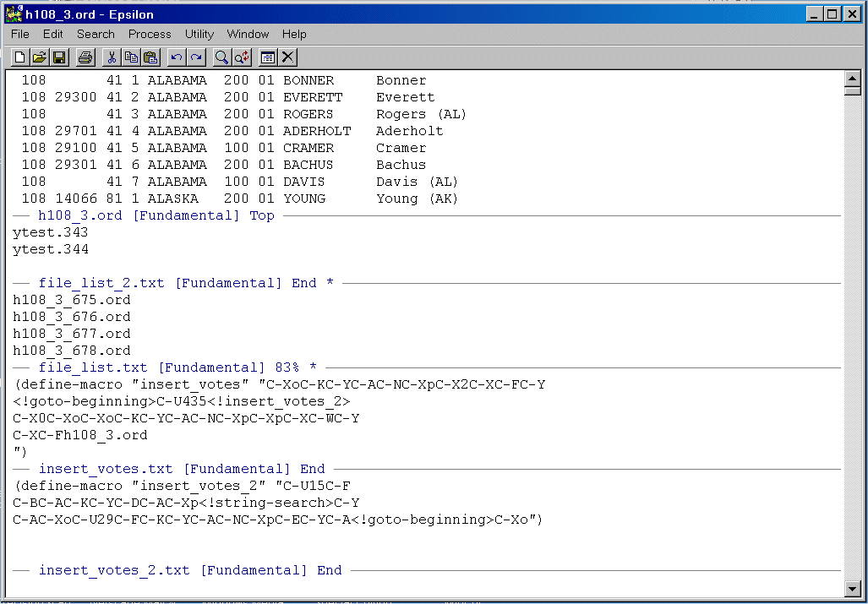Click the search and replace icon

coord(242,57)
